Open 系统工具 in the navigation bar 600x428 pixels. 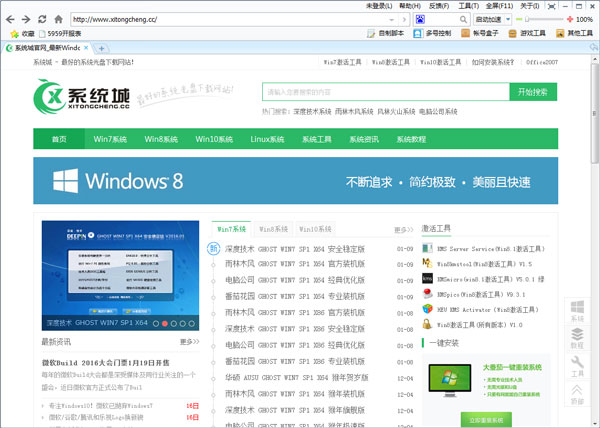317,139
